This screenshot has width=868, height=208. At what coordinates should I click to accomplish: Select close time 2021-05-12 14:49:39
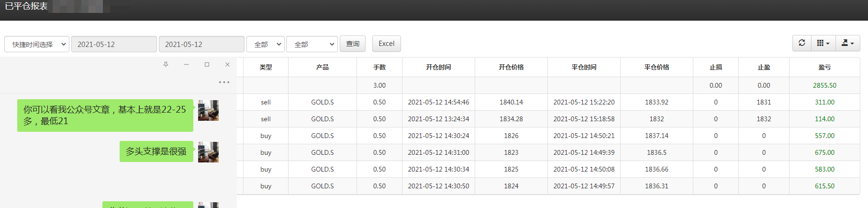(x=584, y=152)
